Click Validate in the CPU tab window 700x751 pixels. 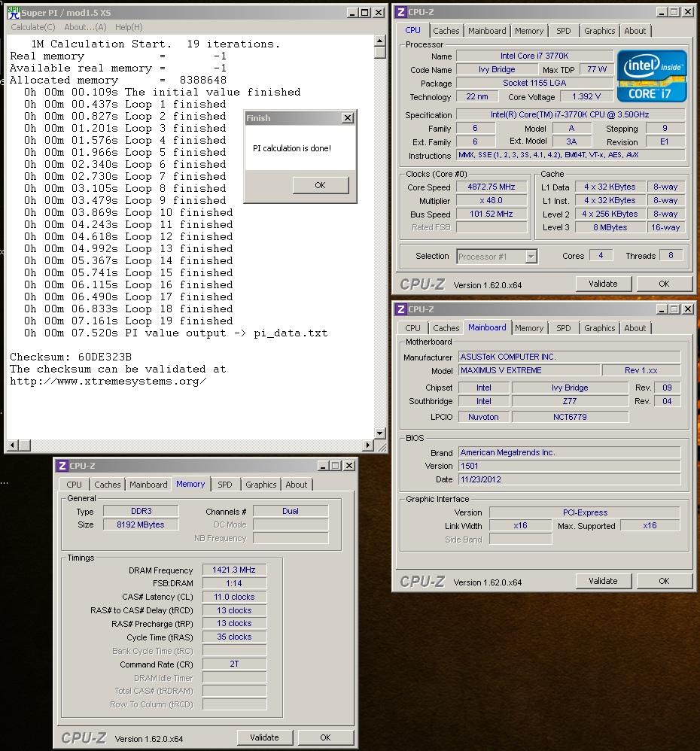click(603, 284)
